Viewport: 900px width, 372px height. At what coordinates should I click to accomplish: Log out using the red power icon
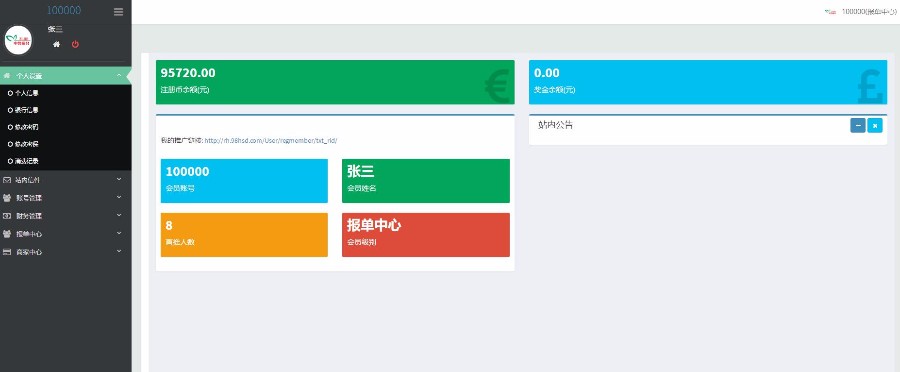tap(75, 44)
